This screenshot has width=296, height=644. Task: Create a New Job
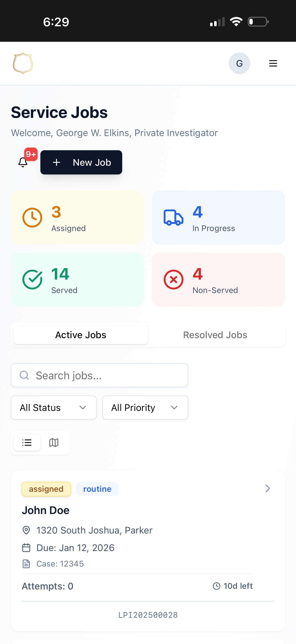click(x=81, y=162)
